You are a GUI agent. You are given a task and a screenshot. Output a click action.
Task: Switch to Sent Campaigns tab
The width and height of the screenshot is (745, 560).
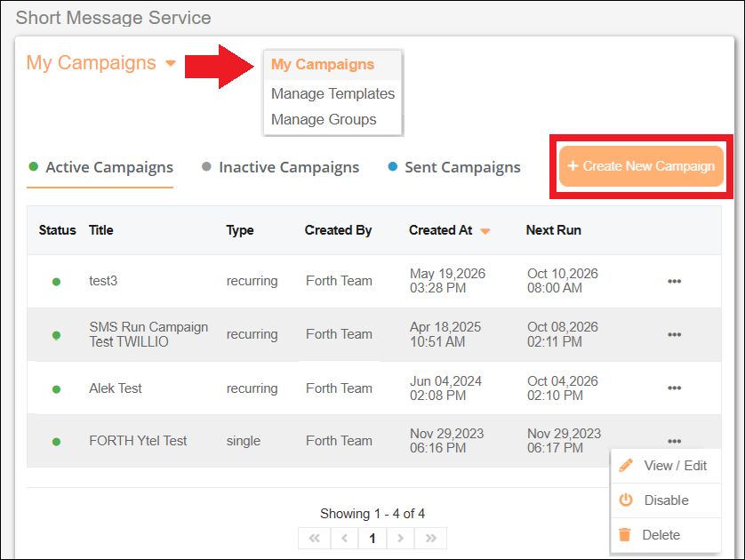(x=454, y=167)
